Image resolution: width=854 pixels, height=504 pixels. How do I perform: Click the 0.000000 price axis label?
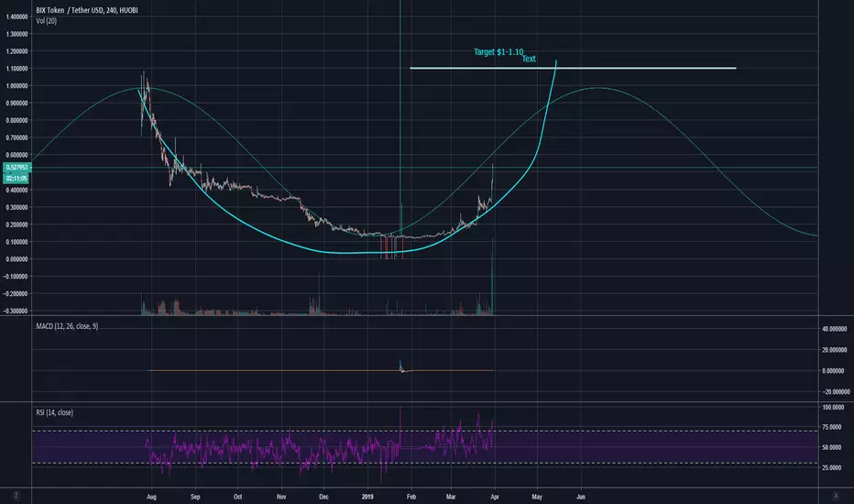point(16,259)
